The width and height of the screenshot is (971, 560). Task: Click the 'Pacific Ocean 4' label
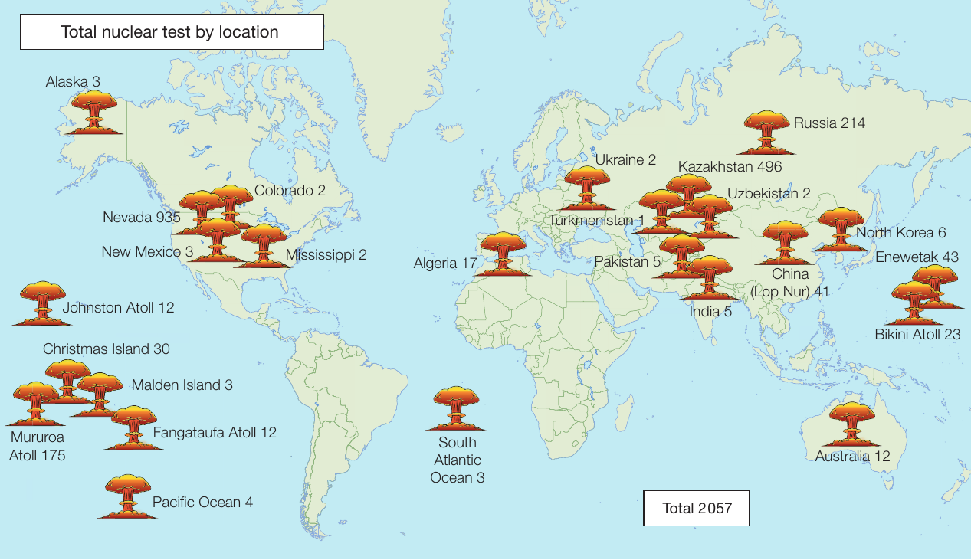pyautogui.click(x=202, y=503)
